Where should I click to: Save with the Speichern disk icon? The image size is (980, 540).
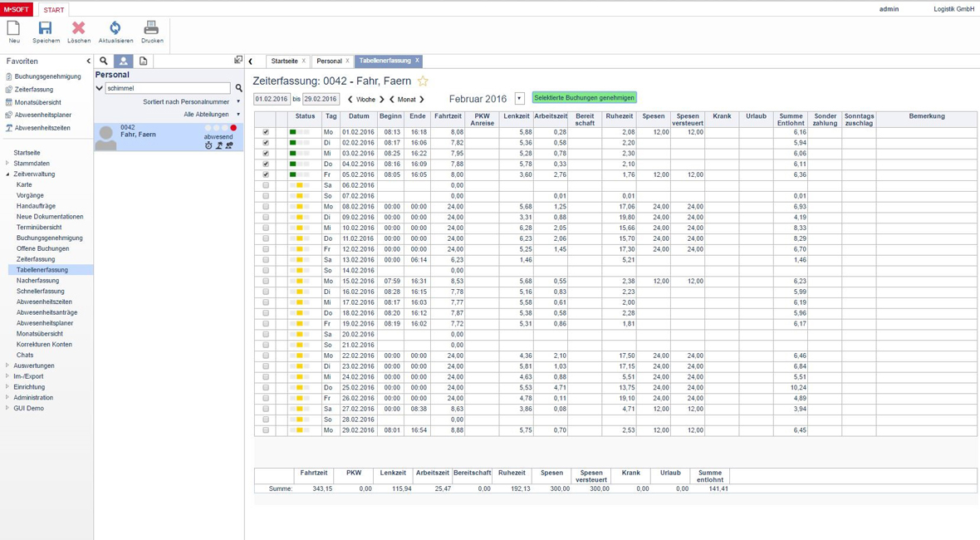click(x=46, y=29)
